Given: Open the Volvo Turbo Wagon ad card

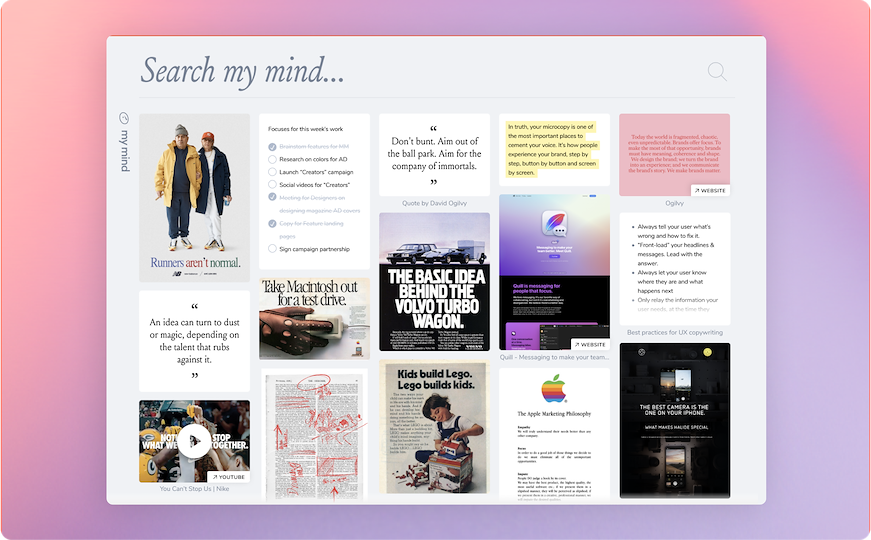Looking at the screenshot, I should 434,282.
